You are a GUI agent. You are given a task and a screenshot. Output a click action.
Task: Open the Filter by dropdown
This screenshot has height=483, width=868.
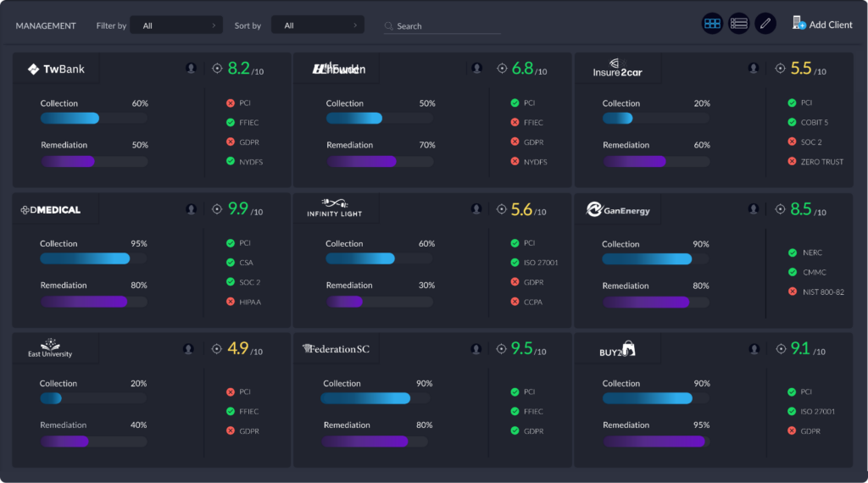click(176, 25)
